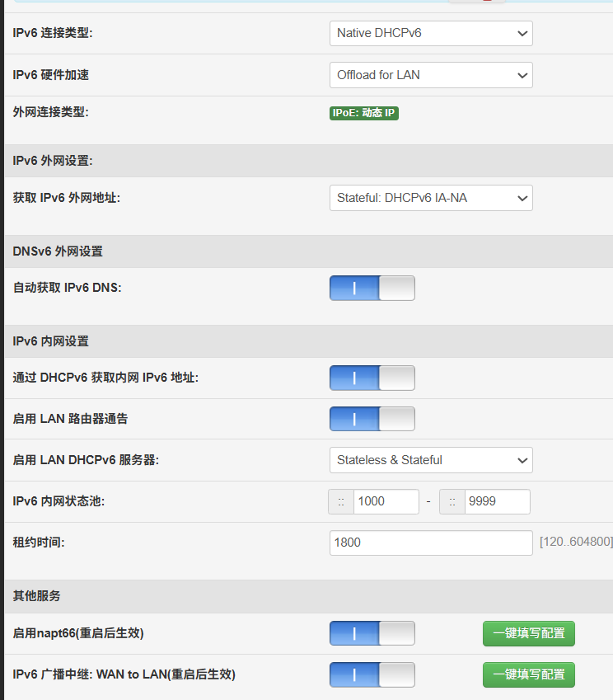Click the pool end field containing 9999

(x=498, y=501)
